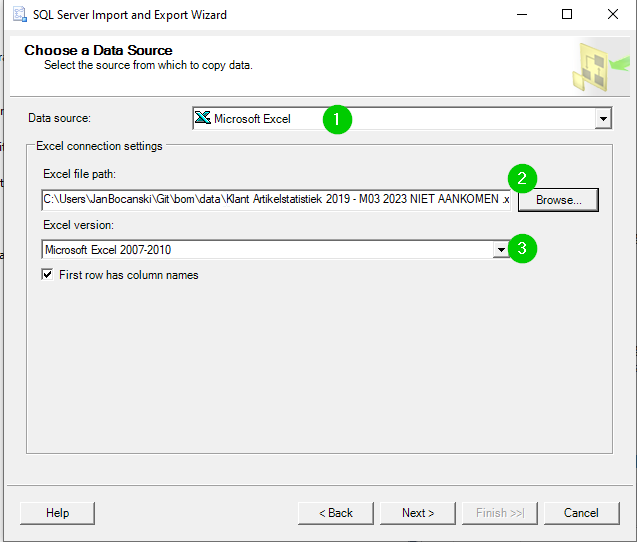The height and width of the screenshot is (542, 637).
Task: Click the 'Excel file path:' label
Action: [x=80, y=174]
